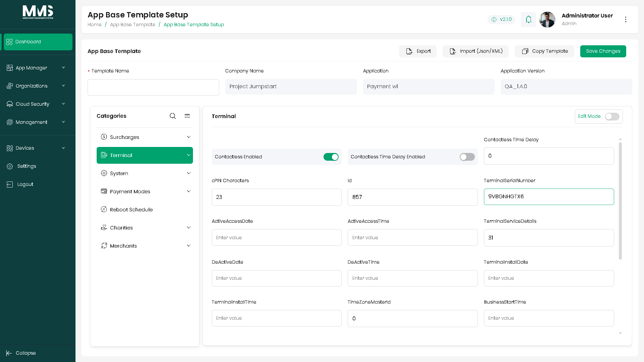Image resolution: width=644 pixels, height=362 pixels.
Task: Click the Merchants category icon
Action: (x=104, y=246)
